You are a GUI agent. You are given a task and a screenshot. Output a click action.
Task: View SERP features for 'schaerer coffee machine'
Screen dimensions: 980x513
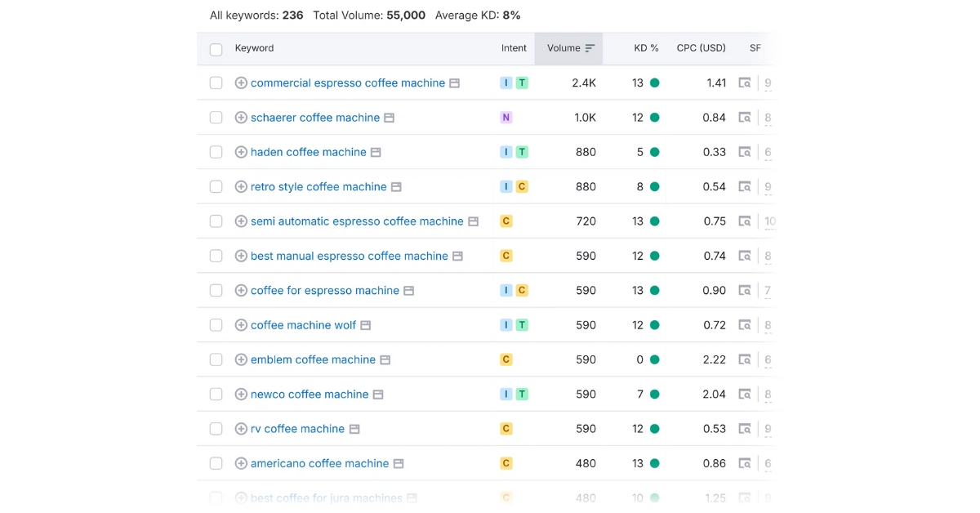[745, 118]
